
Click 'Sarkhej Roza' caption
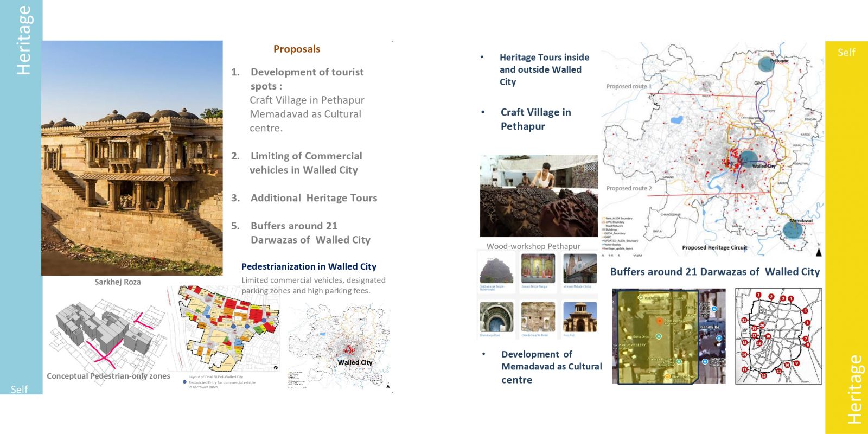[118, 282]
